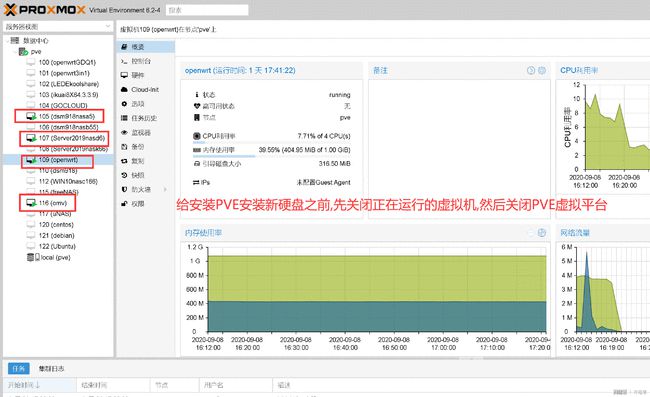This screenshot has height=397, width=650.
Task: Open the 控制台 console menu item
Action: click(x=146, y=61)
